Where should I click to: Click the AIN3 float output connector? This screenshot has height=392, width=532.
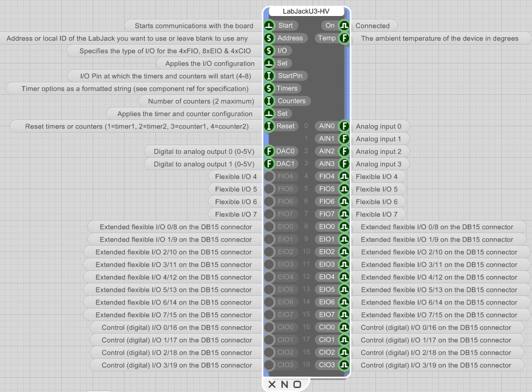pyautogui.click(x=345, y=163)
